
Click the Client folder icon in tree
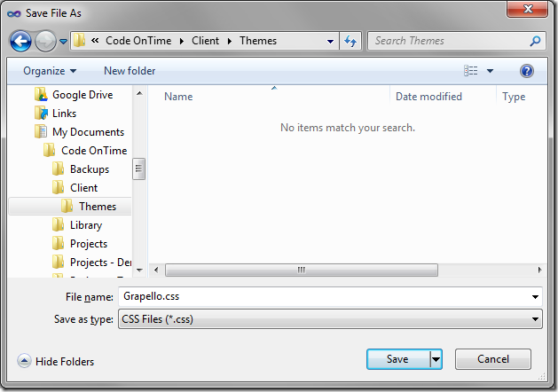[x=58, y=187]
